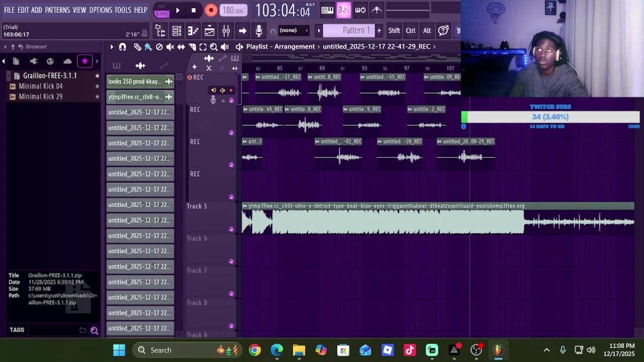The width and height of the screenshot is (644, 362).
Task: Select the dashed-square Select tool
Action: click(203, 47)
